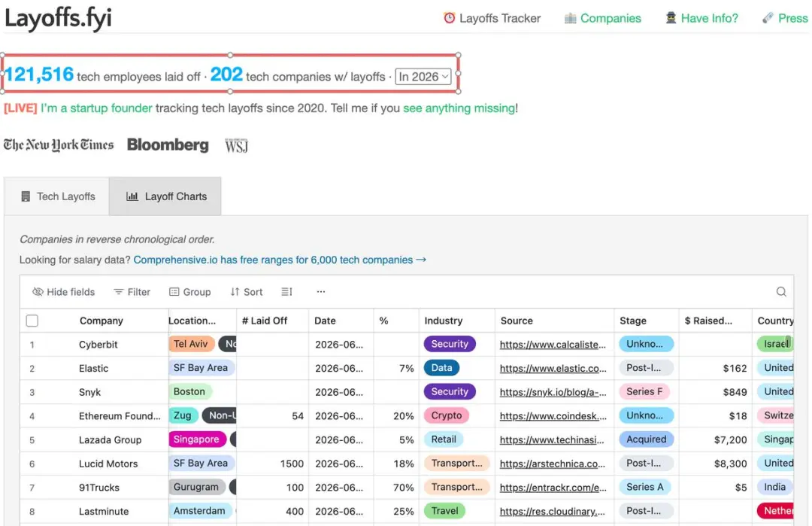Select the Cyberbit company cell
This screenshot has width=812, height=526.
pos(98,345)
